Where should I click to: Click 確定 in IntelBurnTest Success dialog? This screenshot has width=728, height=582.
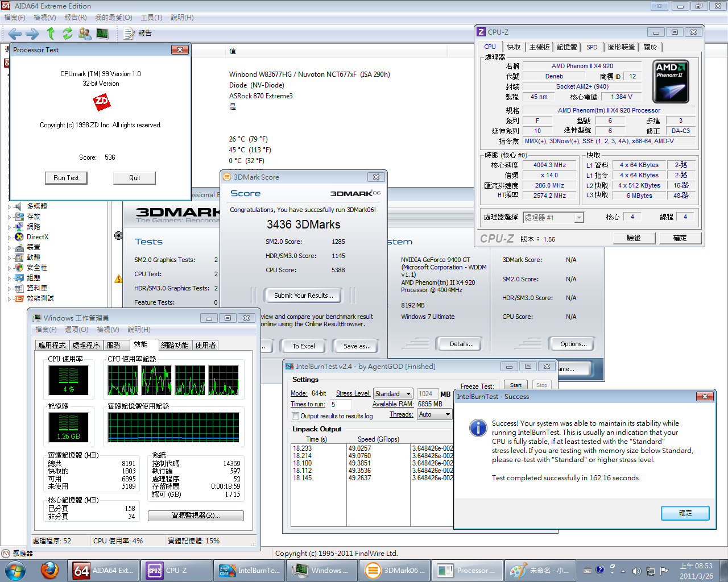tap(685, 513)
